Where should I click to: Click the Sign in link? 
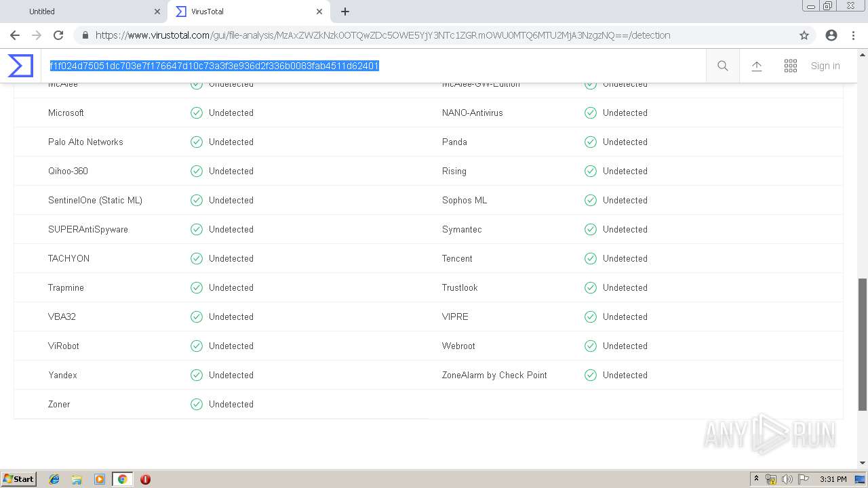point(825,66)
